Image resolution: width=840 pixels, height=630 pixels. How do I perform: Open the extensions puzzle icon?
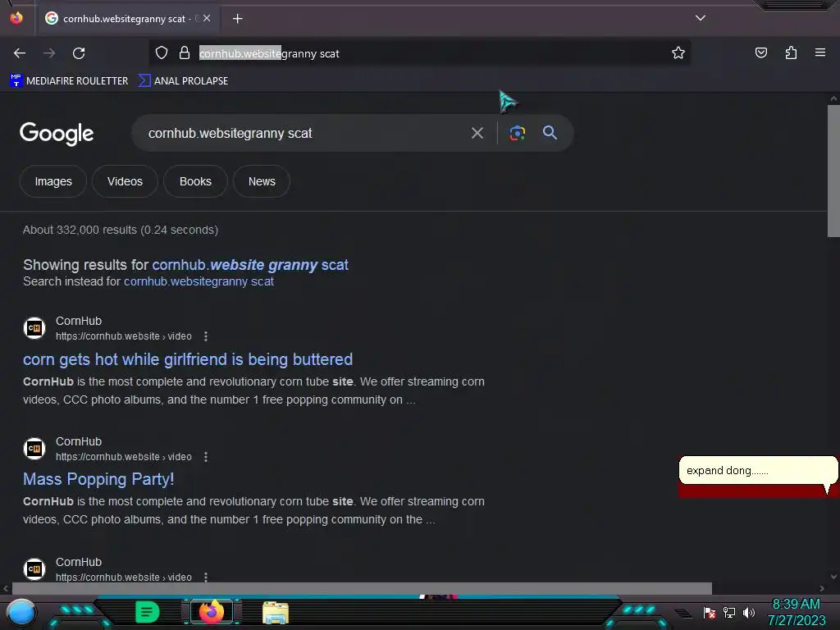click(x=791, y=52)
